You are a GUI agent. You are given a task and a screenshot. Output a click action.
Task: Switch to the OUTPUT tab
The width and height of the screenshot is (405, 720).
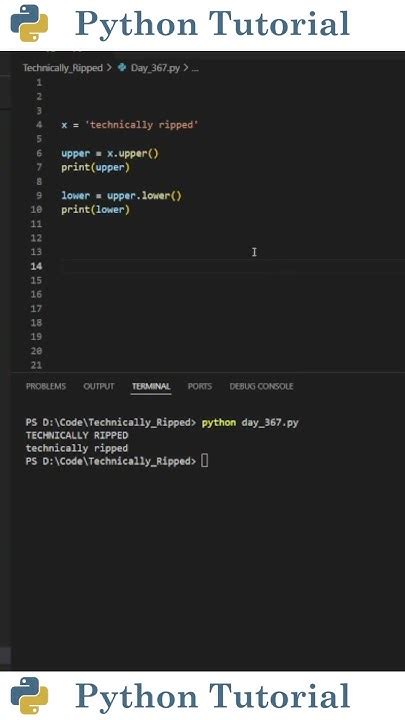(x=99, y=386)
